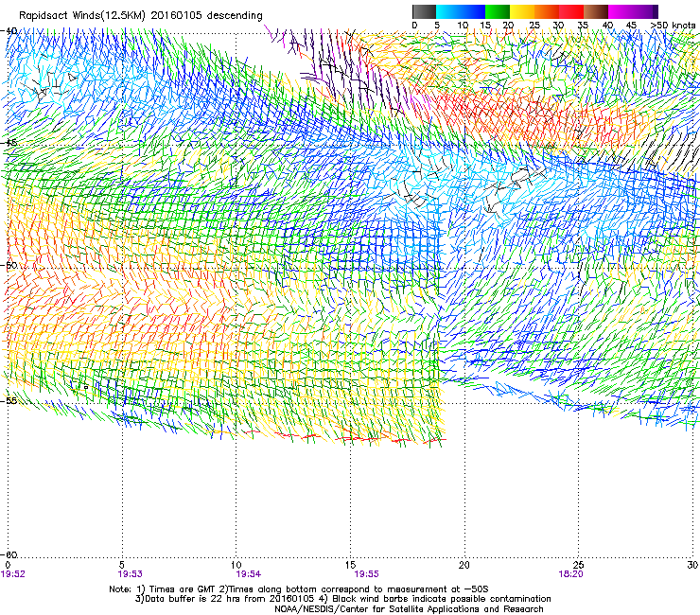
Task: Click the longitude 5 label on bottom axis
Action: 122,565
